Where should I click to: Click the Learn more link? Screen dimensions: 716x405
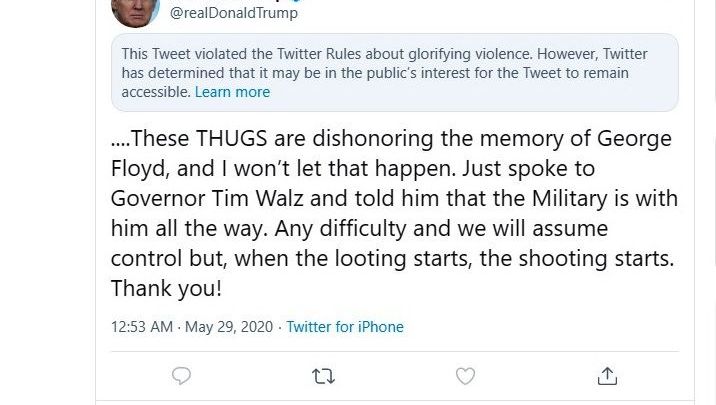(232, 92)
